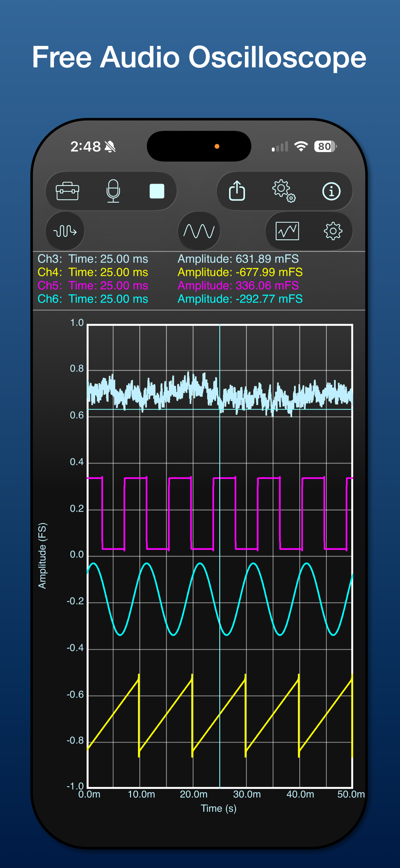
Task: Tap Amplitude: -292.77 mFS value
Action: coord(240,299)
